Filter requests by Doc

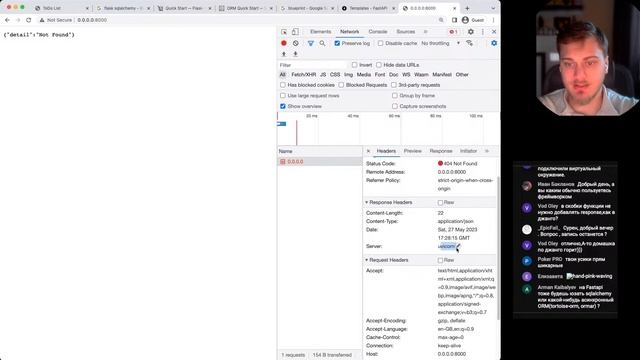click(x=393, y=75)
